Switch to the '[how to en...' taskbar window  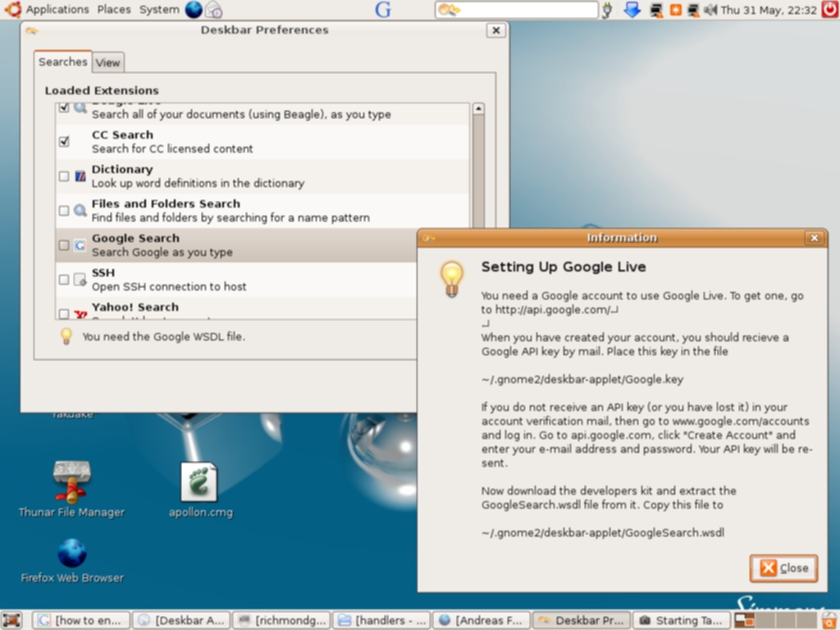click(x=81, y=620)
